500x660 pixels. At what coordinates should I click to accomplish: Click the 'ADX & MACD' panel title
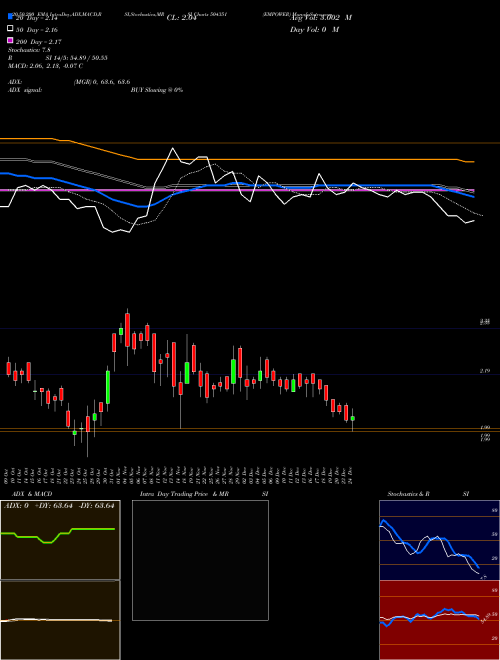(32, 494)
